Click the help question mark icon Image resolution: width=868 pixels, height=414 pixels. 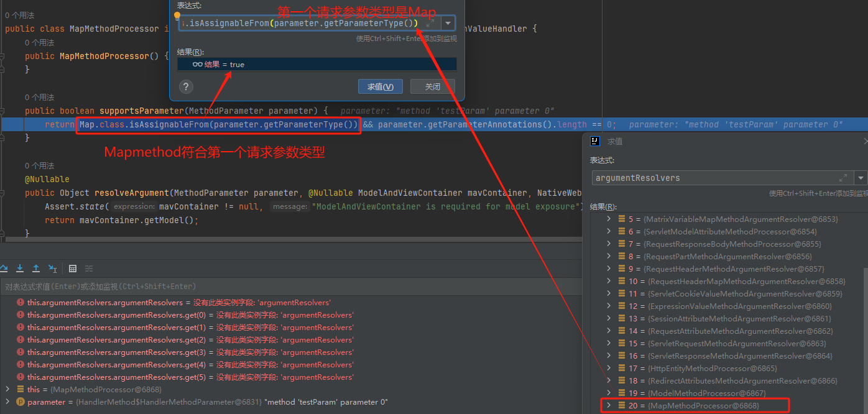coord(186,86)
